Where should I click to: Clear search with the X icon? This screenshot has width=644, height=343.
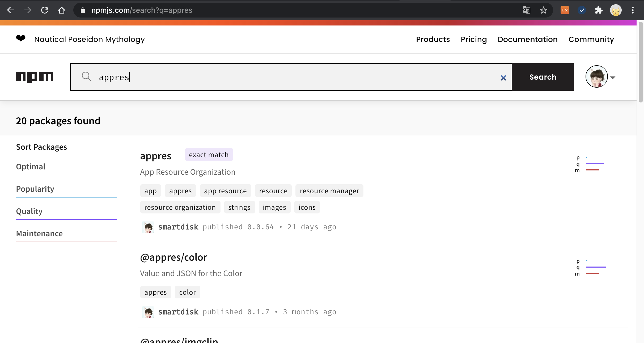click(x=503, y=78)
